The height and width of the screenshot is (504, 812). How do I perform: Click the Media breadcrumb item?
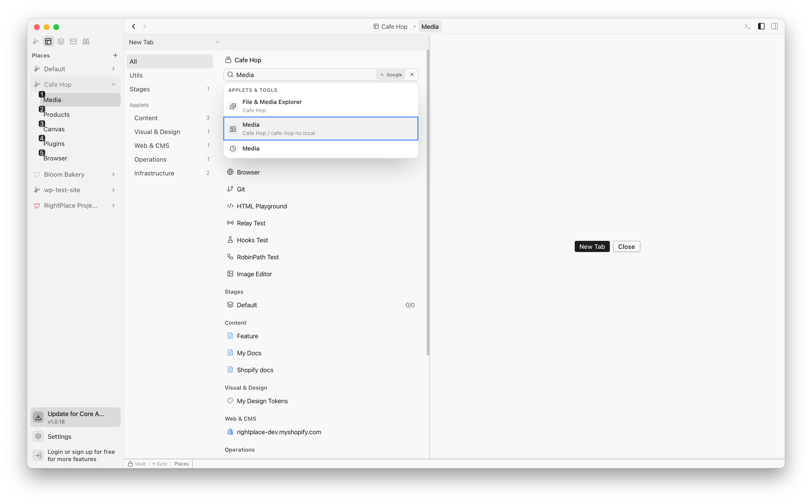point(430,27)
